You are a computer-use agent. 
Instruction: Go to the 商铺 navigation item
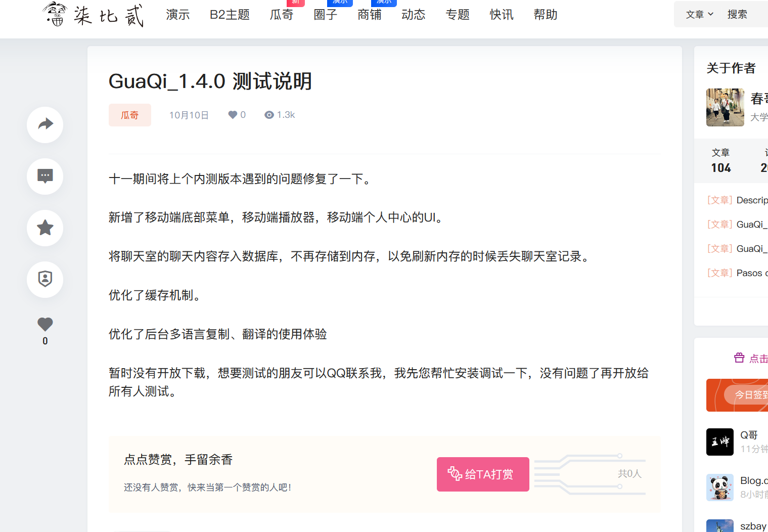pyautogui.click(x=369, y=15)
